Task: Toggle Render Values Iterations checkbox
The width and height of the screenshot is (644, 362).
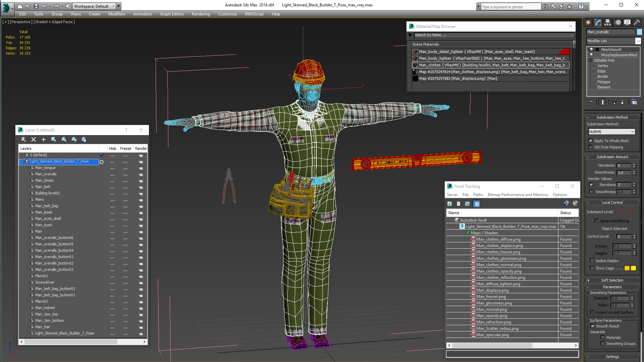Action: coord(591,185)
